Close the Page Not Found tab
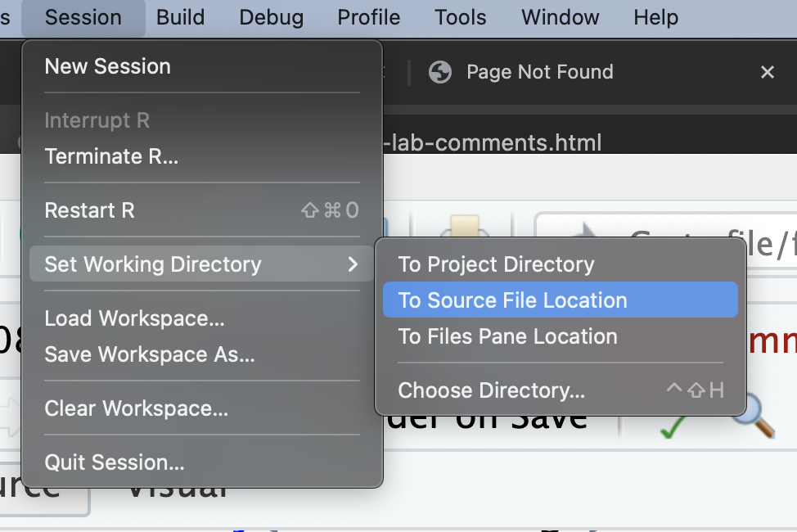This screenshot has height=532, width=797. [x=767, y=72]
